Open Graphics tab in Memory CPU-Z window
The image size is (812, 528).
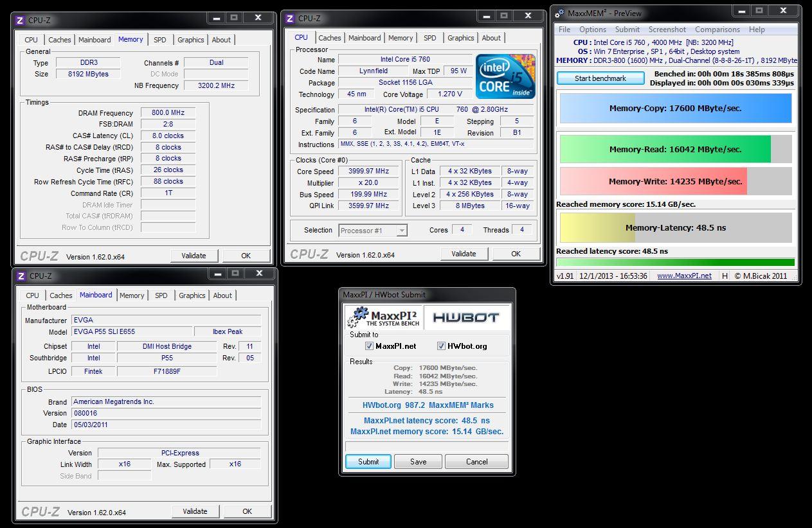click(x=191, y=40)
